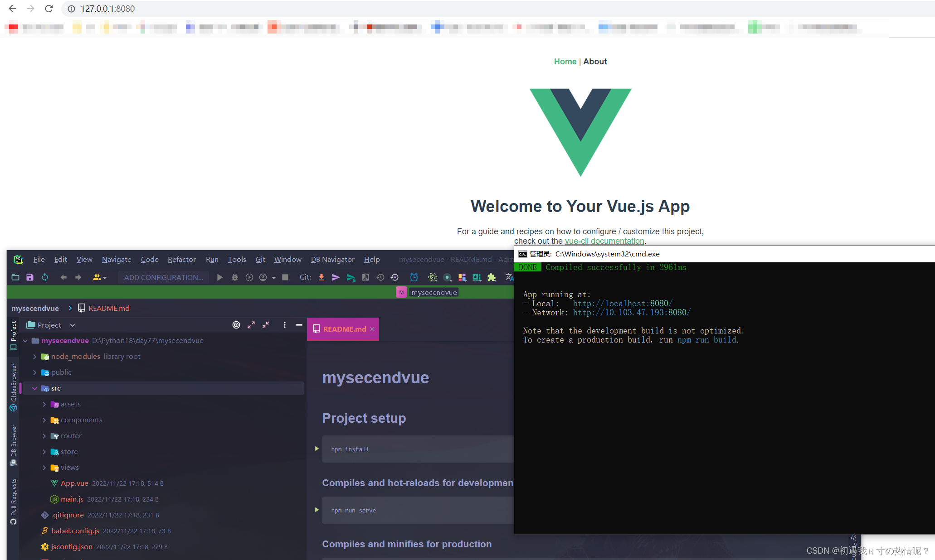Hide the Project panel with the minus icon

(299, 325)
